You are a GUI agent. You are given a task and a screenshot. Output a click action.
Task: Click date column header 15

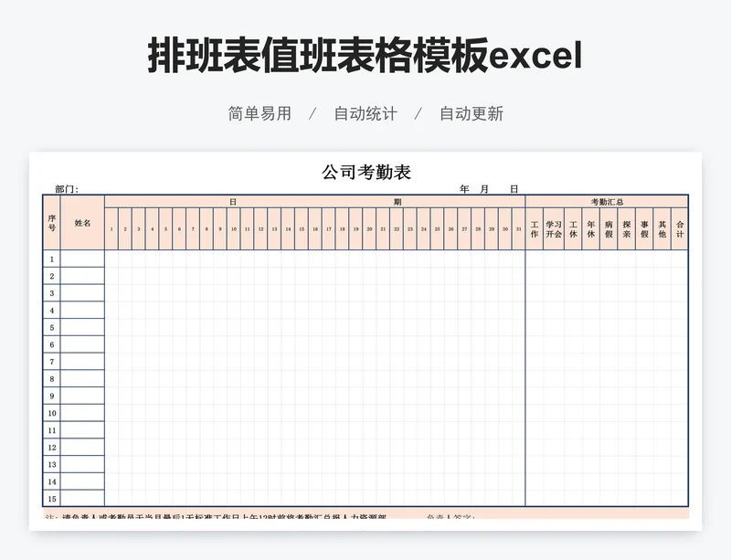302,229
